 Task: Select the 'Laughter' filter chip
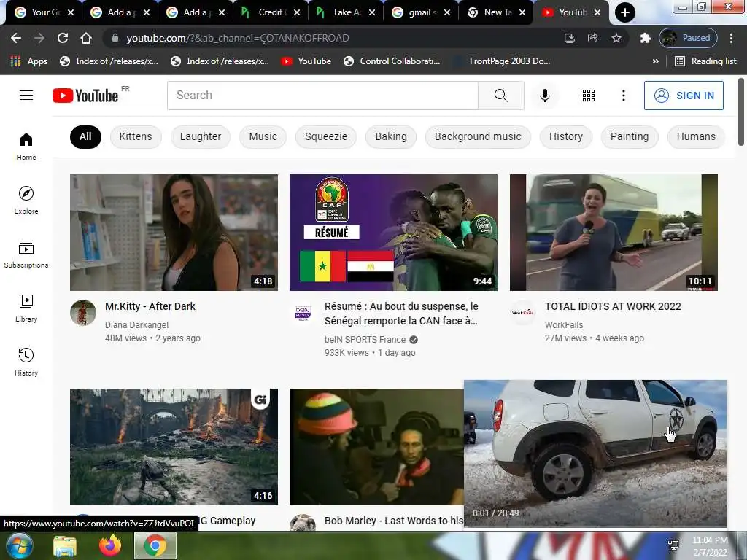click(x=201, y=136)
